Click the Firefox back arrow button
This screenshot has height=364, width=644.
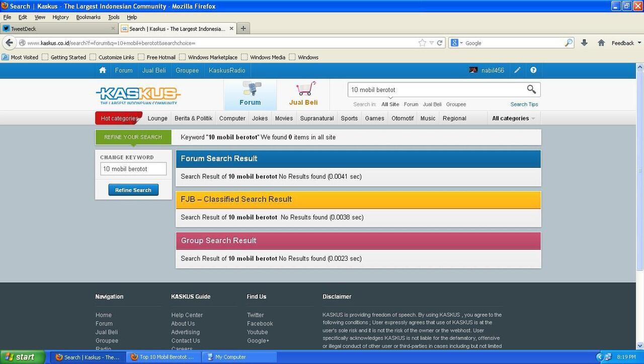point(9,43)
